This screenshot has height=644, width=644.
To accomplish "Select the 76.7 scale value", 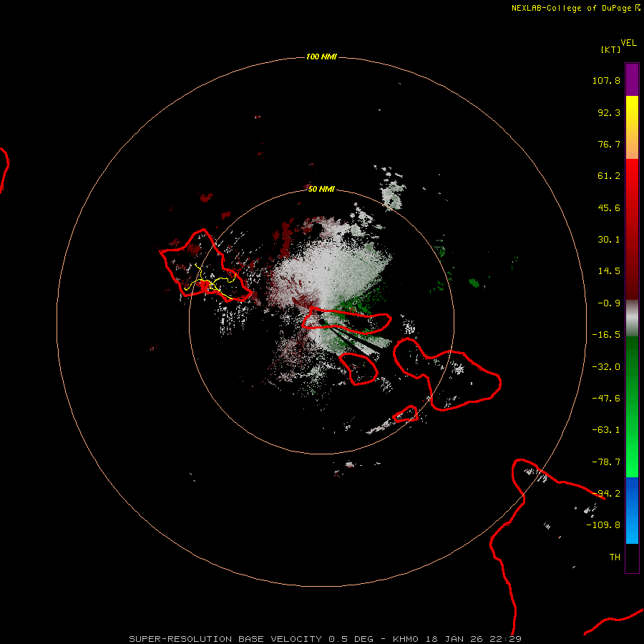I will (x=609, y=144).
